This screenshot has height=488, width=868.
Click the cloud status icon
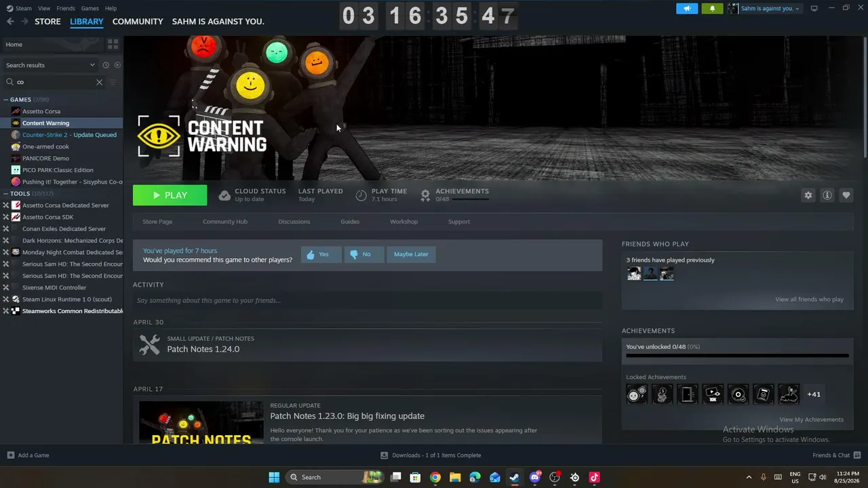coord(224,196)
